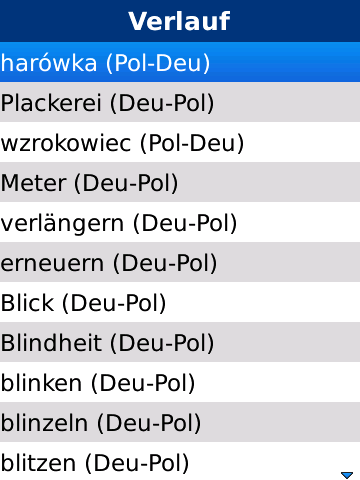Click the (Deu-Pol) label beside blinken
360x480 pixels.
click(x=143, y=383)
